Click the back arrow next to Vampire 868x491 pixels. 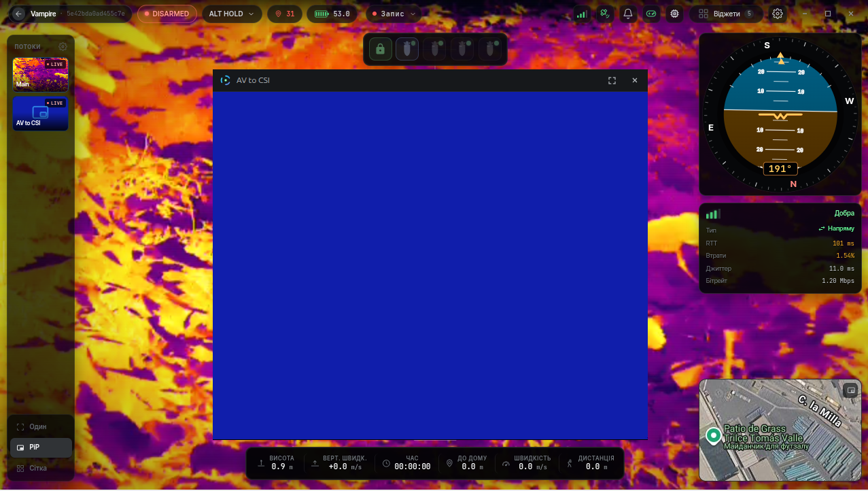pyautogui.click(x=18, y=14)
